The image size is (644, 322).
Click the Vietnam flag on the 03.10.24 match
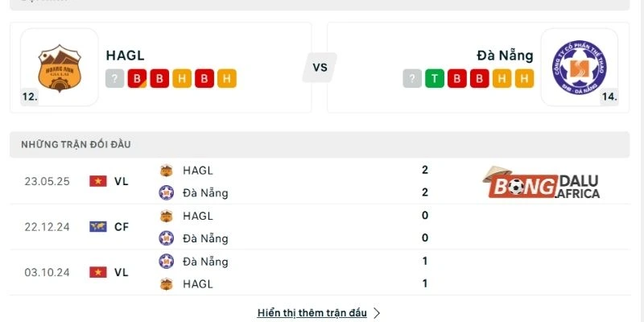coord(98,272)
